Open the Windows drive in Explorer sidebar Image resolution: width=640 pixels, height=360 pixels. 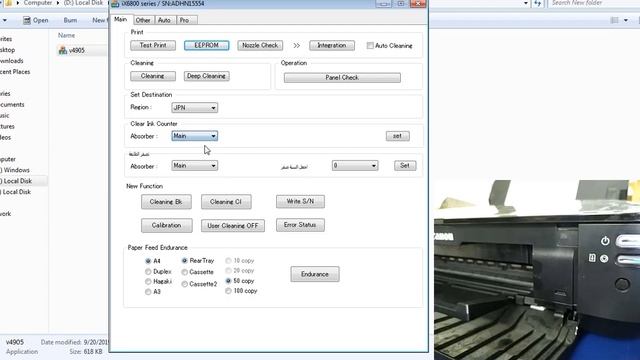pyautogui.click(x=16, y=170)
